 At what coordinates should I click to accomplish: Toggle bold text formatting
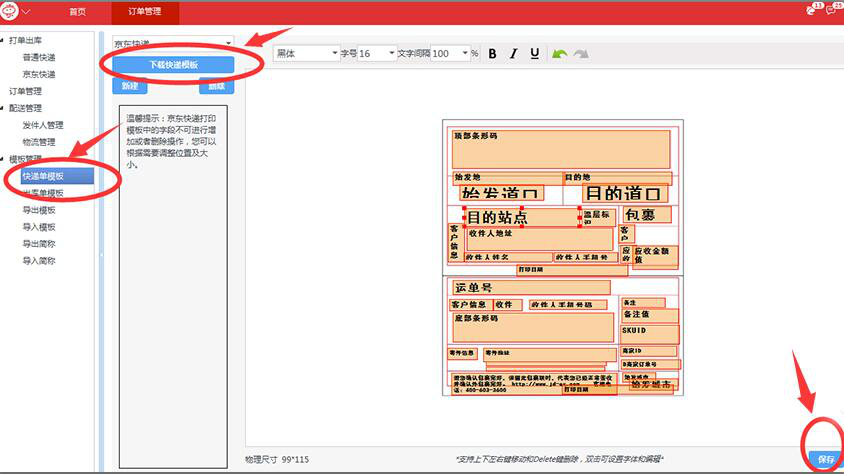tap(493, 54)
